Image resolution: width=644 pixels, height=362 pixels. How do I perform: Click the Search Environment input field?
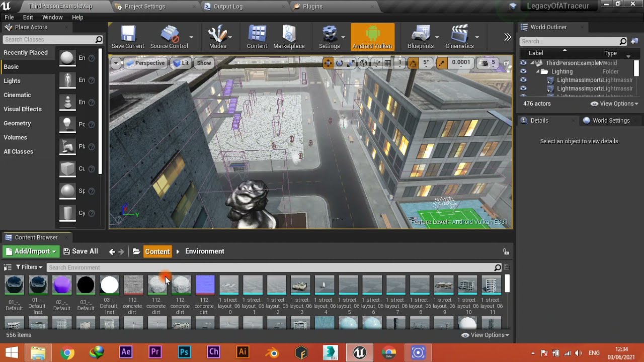(x=275, y=267)
